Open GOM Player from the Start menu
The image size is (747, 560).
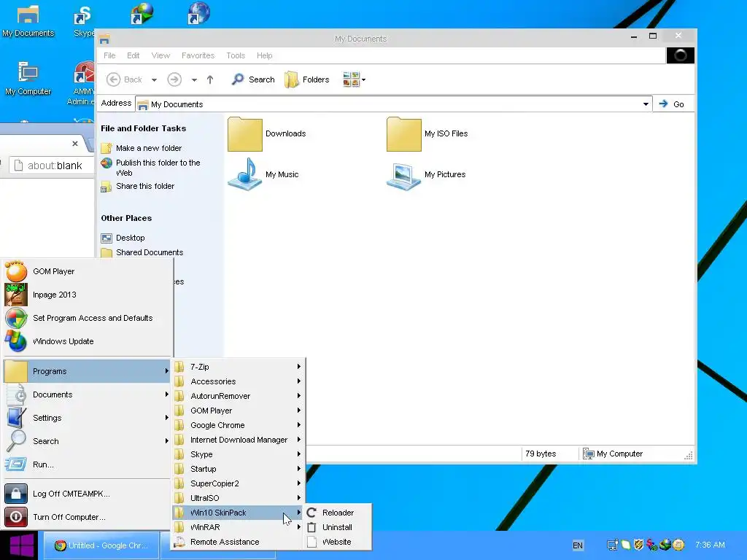pyautogui.click(x=88, y=271)
